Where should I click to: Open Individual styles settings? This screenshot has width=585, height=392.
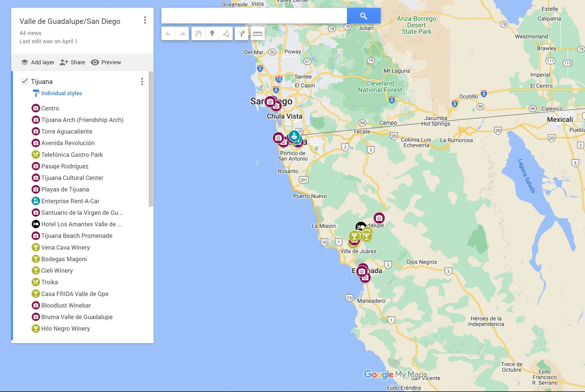[x=61, y=93]
